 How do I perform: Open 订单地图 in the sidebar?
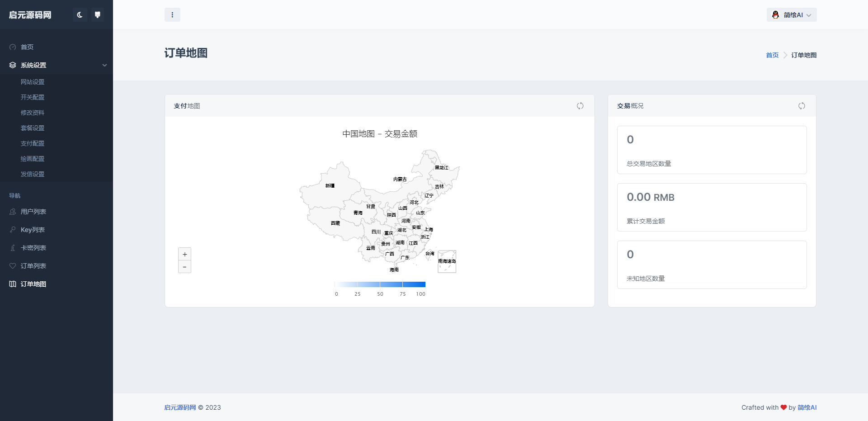click(33, 284)
